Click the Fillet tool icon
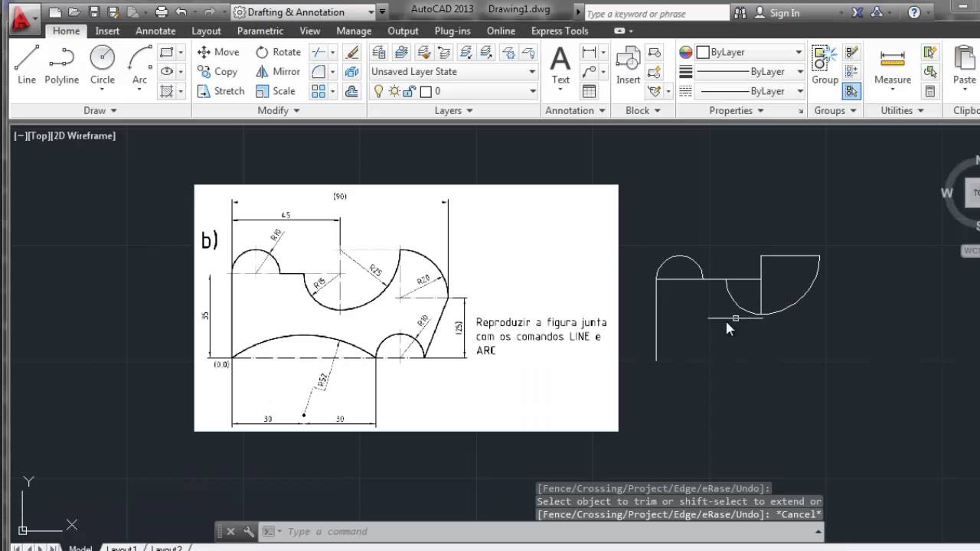Image resolution: width=980 pixels, height=551 pixels. [x=318, y=71]
